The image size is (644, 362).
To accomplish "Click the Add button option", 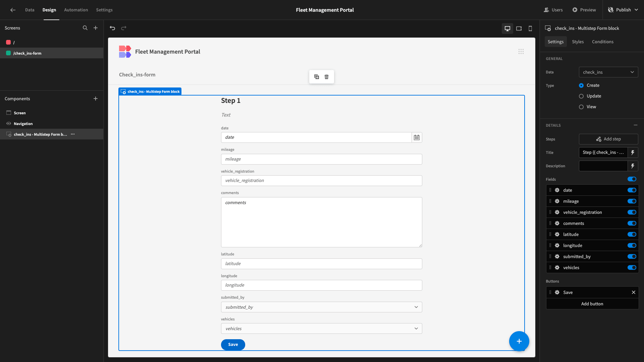I will 592,304.
